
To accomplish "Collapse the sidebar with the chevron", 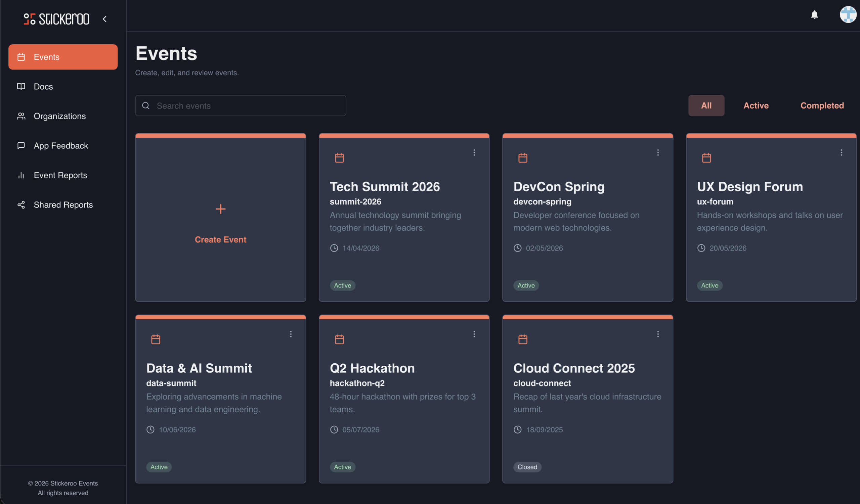I will (105, 19).
